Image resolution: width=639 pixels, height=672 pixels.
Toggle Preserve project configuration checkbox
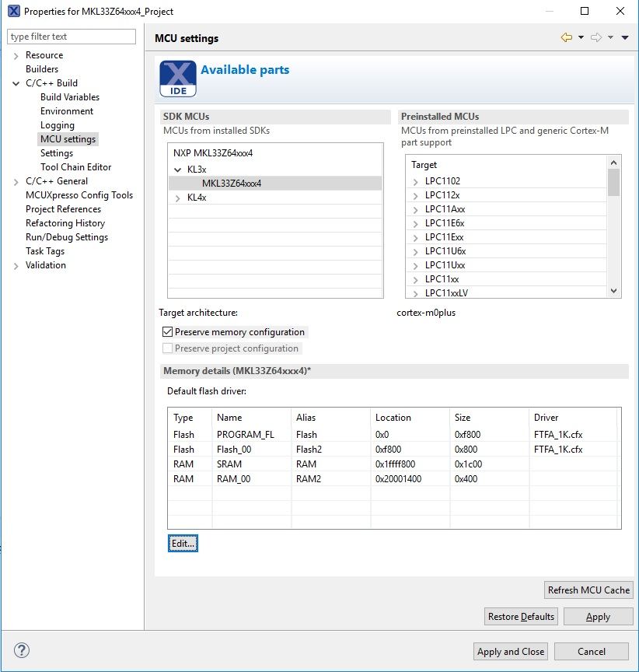(x=167, y=348)
